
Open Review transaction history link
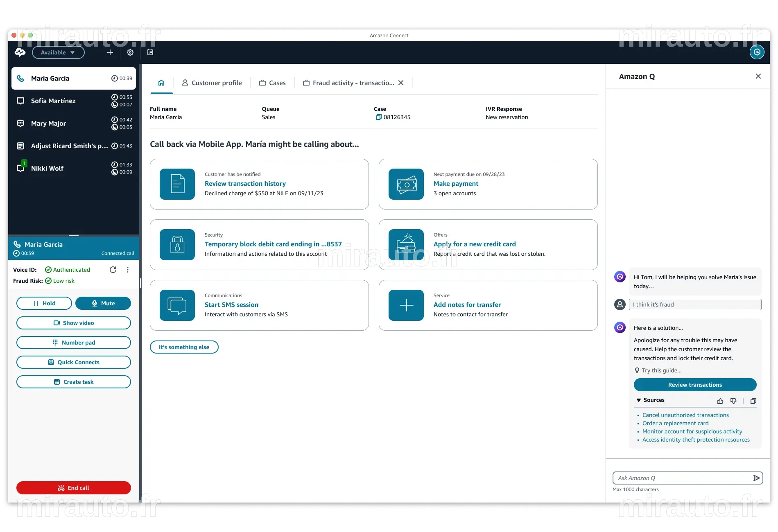245,184
